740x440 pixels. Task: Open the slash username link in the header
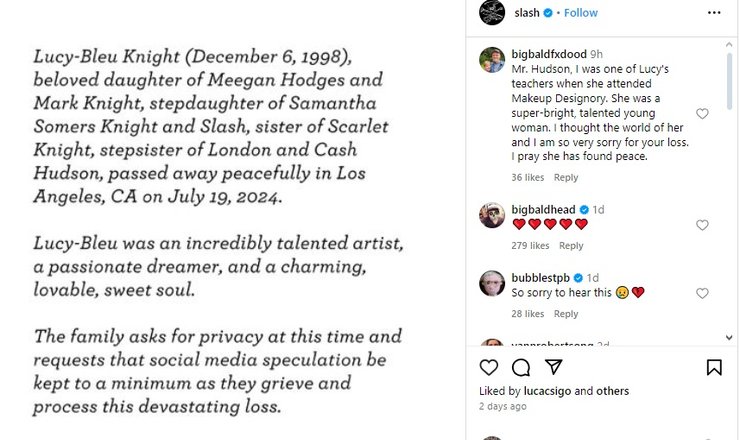pos(527,13)
